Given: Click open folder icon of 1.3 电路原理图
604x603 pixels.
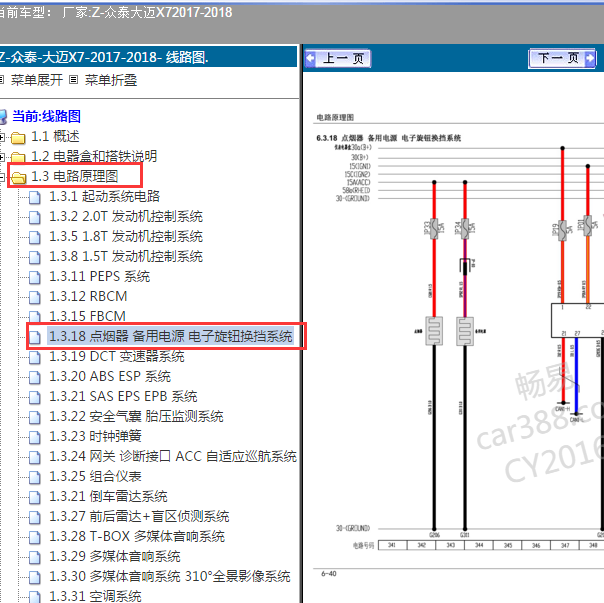Looking at the screenshot, I should coord(18,177).
